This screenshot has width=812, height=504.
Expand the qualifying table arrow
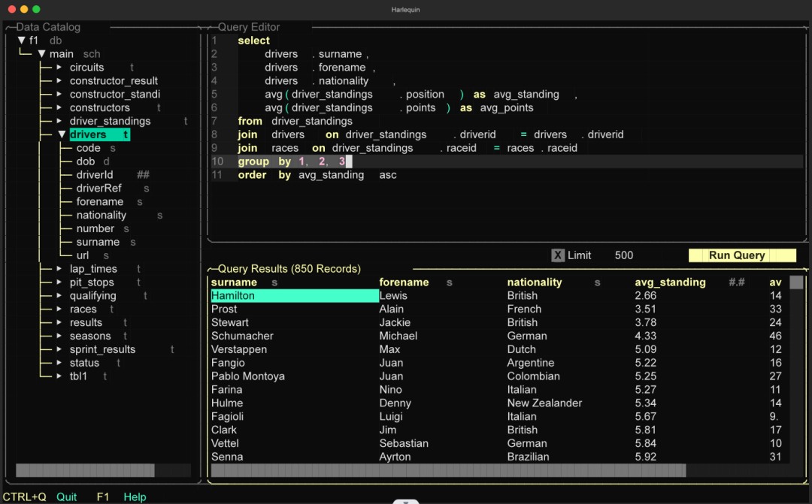point(59,295)
